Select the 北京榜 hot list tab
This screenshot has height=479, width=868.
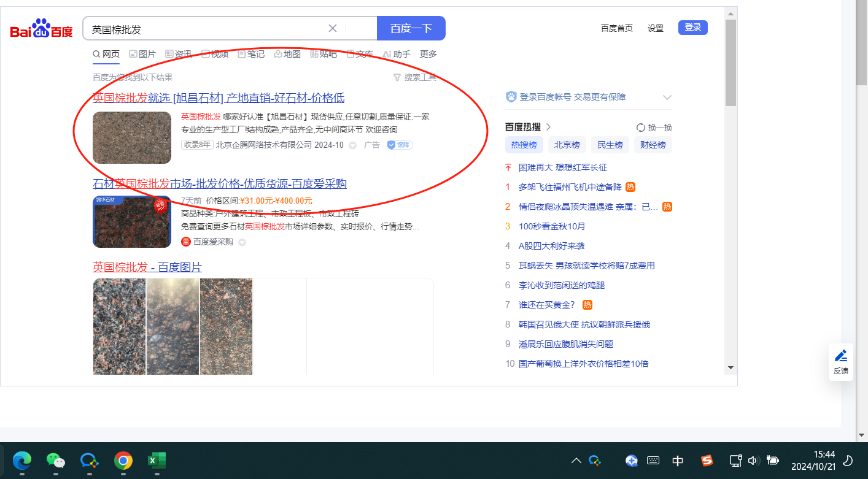[x=567, y=145]
